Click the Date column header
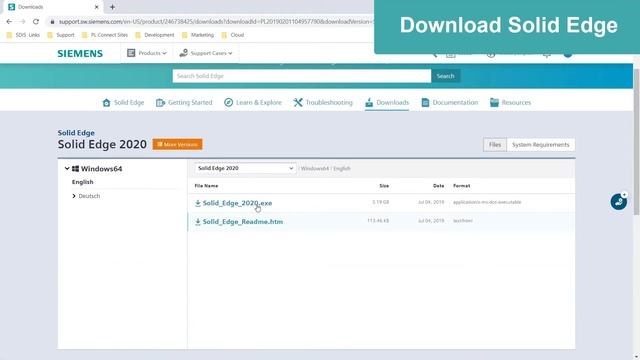This screenshot has width=640, height=360. 438,186
